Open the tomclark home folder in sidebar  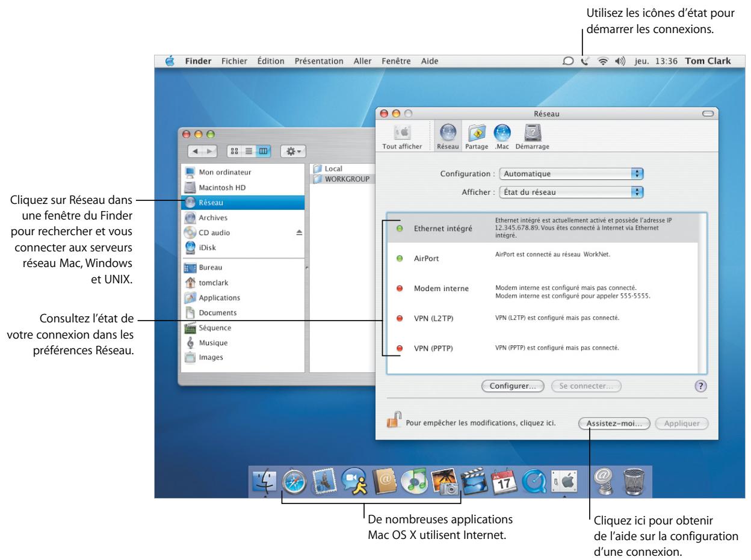(243, 282)
